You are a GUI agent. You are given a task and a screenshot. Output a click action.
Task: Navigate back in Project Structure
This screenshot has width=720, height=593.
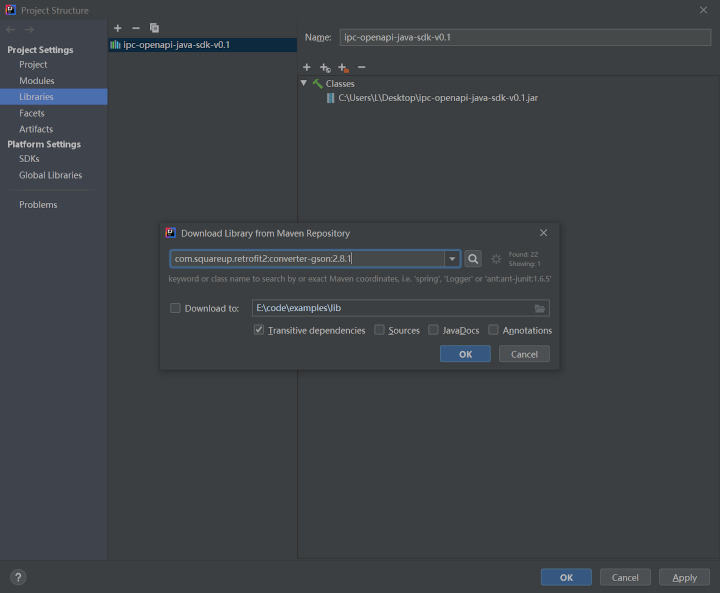click(x=11, y=29)
